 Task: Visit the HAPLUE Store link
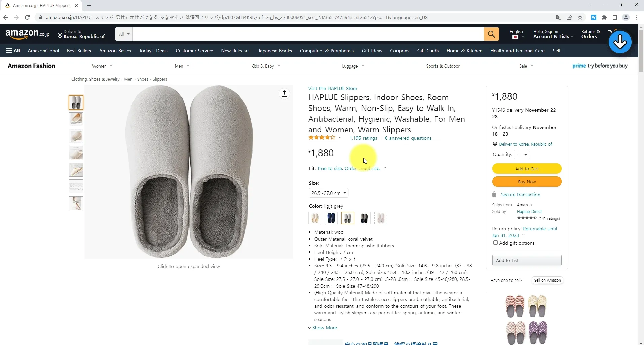(x=333, y=88)
